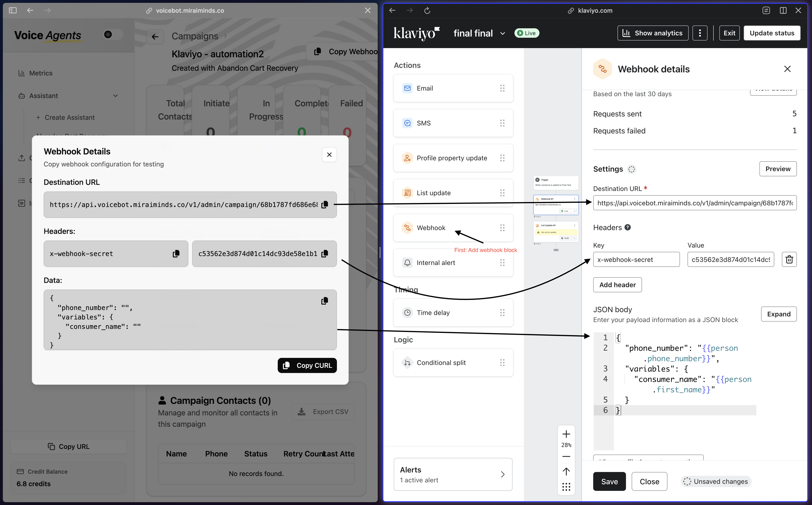Toggle the sidebar panel icon in Voice Agents window
The image size is (812, 505).
coord(13,10)
